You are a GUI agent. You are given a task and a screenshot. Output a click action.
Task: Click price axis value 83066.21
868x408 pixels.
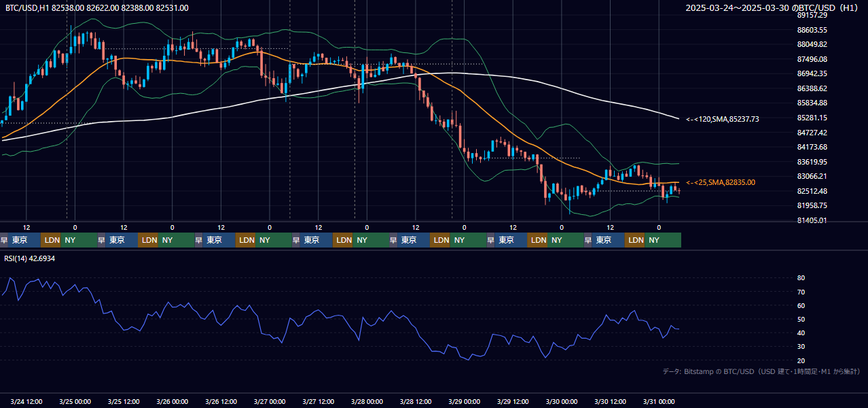[812, 176]
